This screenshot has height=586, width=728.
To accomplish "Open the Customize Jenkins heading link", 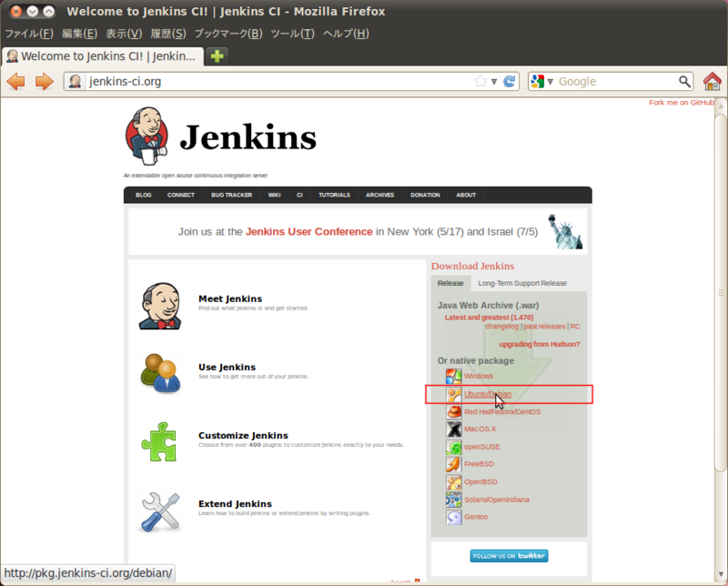I will [243, 436].
